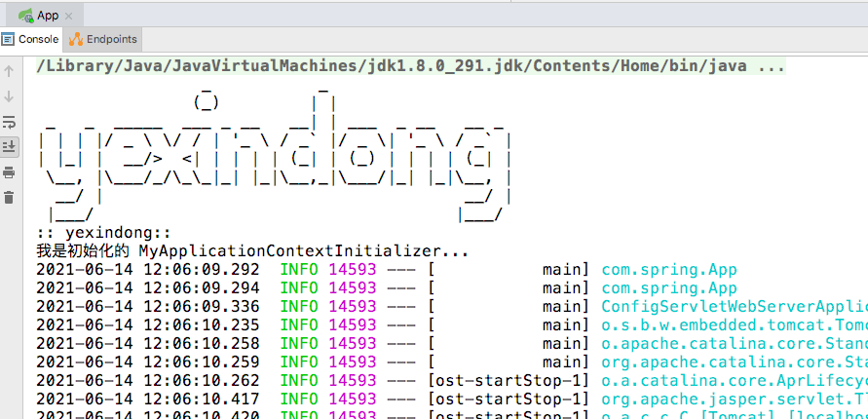Click com.spring.App on the 12:06:09.294 line
Viewport: 868px width, 419px height.
click(x=669, y=287)
